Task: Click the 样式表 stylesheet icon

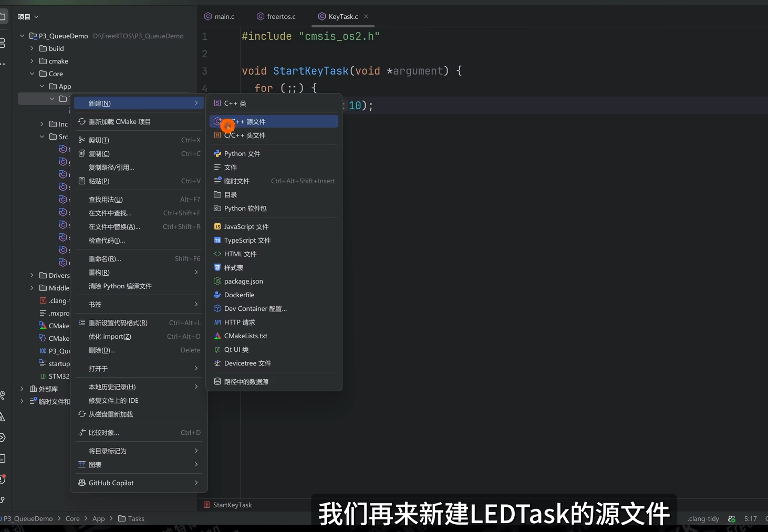Action: [x=217, y=267]
